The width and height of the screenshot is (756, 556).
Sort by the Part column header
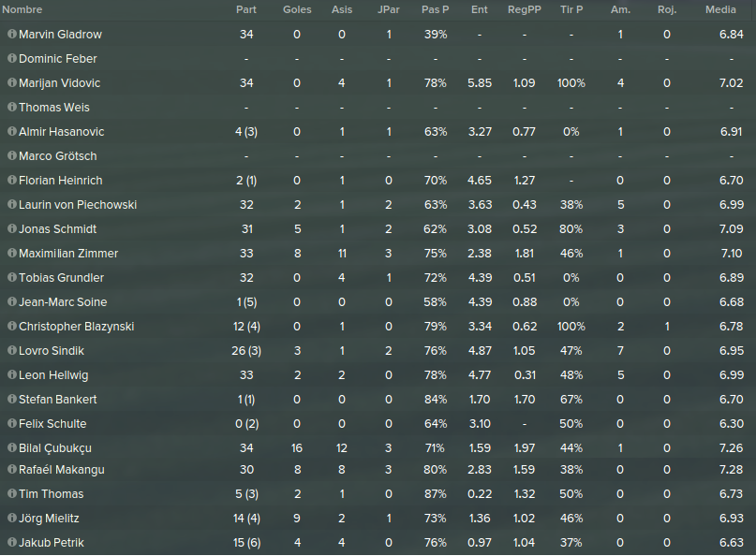click(x=246, y=9)
